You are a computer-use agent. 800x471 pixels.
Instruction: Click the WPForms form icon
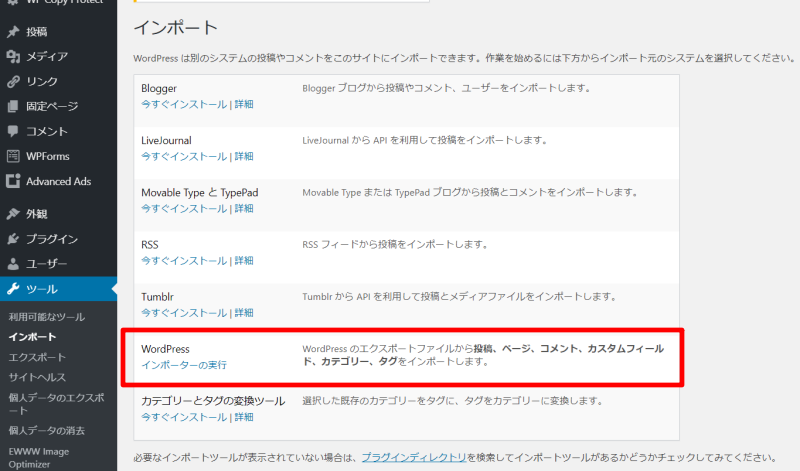coord(13,156)
